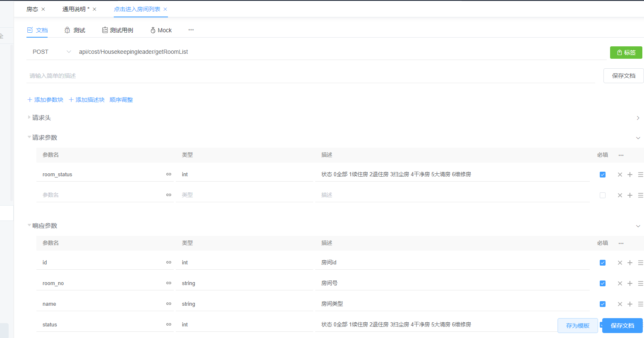The height and width of the screenshot is (338, 644).
Task: Switch to the 测试用例 tab
Action: point(117,30)
